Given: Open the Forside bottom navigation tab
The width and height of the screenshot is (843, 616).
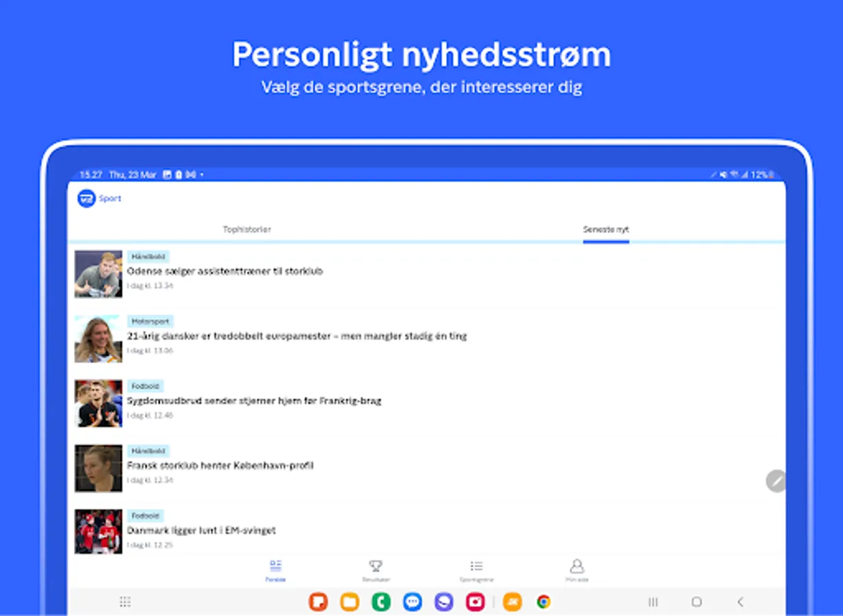Looking at the screenshot, I should coord(276,571).
